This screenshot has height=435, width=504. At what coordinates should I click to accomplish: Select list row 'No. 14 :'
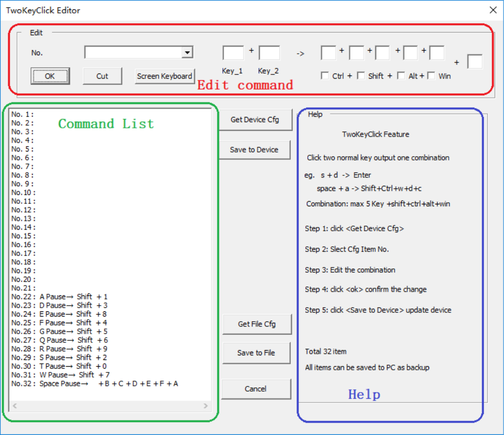pos(110,227)
